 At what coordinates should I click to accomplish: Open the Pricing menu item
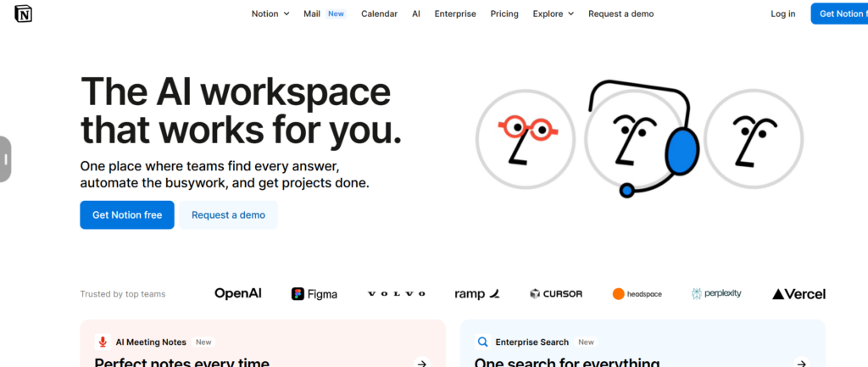(x=504, y=14)
